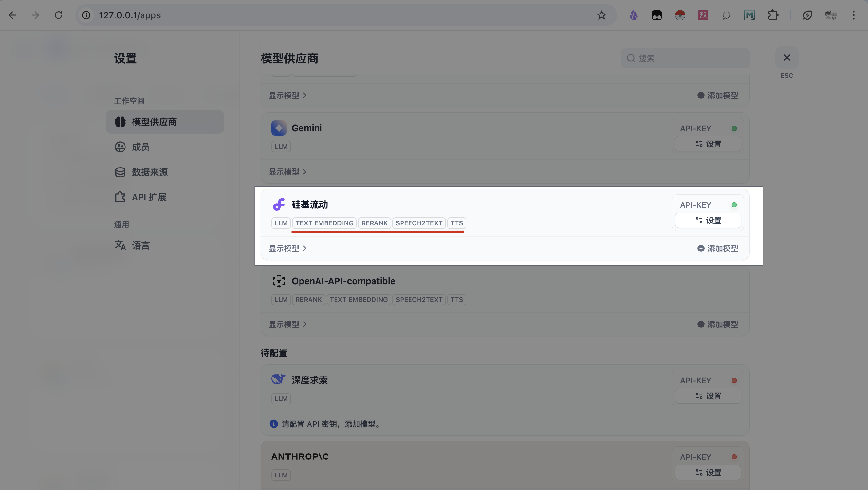The height and width of the screenshot is (490, 868).
Task: Click the lightning circle toolbar icon
Action: (x=807, y=15)
